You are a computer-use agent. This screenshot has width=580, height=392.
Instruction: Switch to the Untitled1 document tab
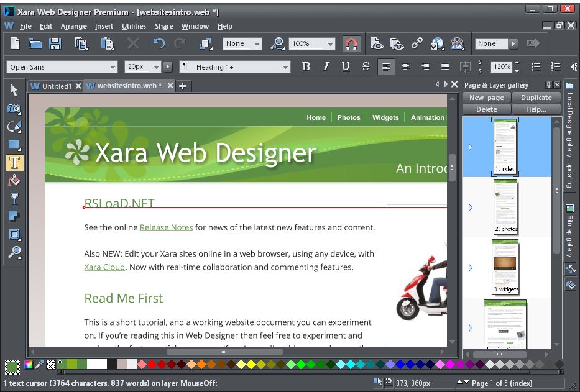point(56,86)
